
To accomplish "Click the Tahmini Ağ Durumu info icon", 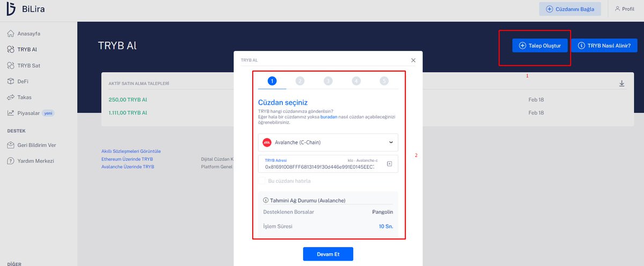I will [266, 200].
